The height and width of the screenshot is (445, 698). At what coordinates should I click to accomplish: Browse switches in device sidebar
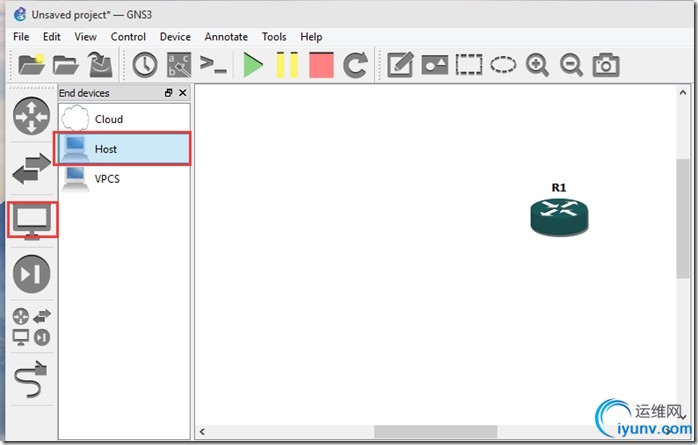point(32,169)
